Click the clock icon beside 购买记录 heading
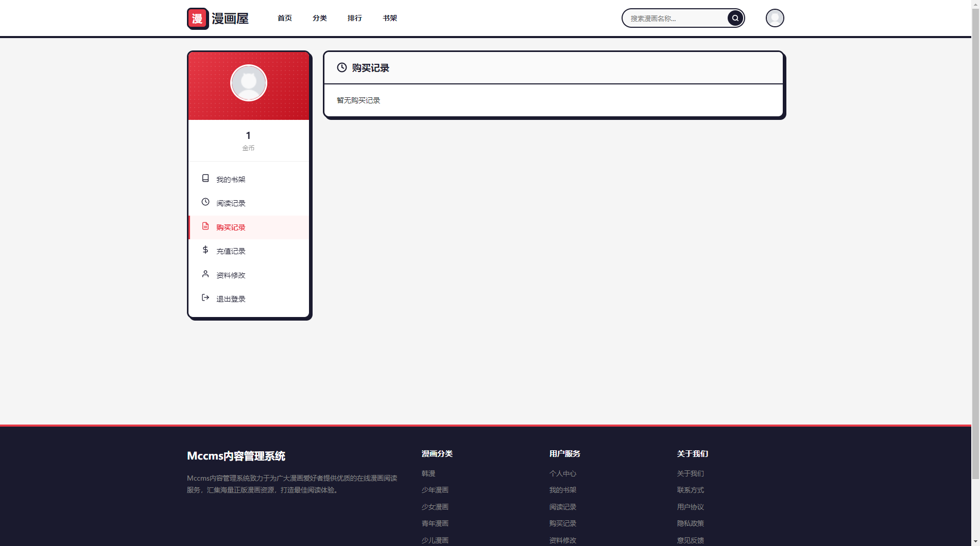The width and height of the screenshot is (980, 546). point(342,67)
